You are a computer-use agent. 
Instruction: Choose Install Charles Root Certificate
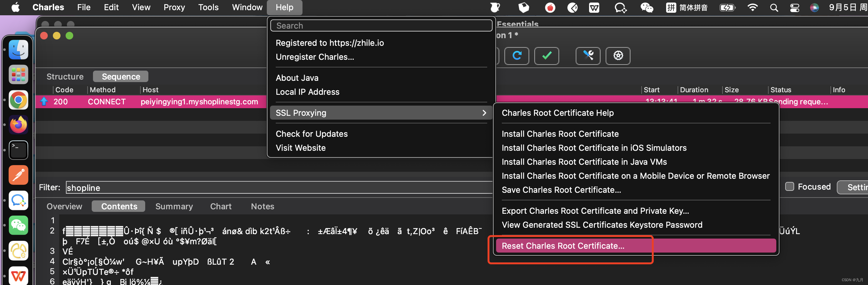[636, 134]
